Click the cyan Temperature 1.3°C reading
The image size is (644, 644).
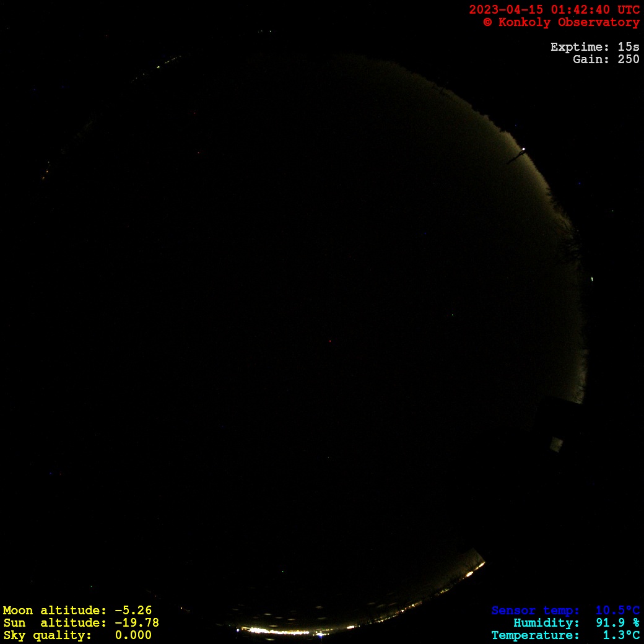click(565, 635)
